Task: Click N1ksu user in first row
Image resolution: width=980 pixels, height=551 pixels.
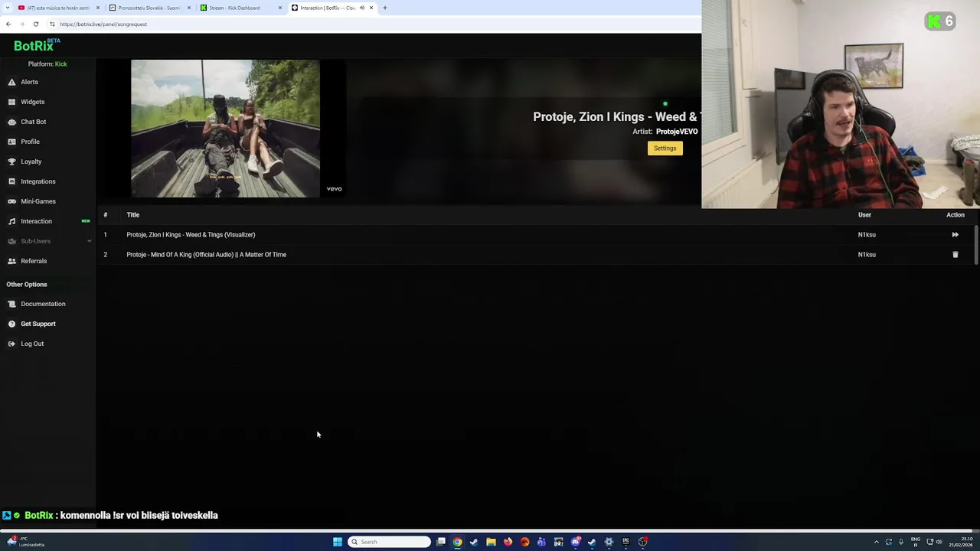Action: tap(867, 235)
